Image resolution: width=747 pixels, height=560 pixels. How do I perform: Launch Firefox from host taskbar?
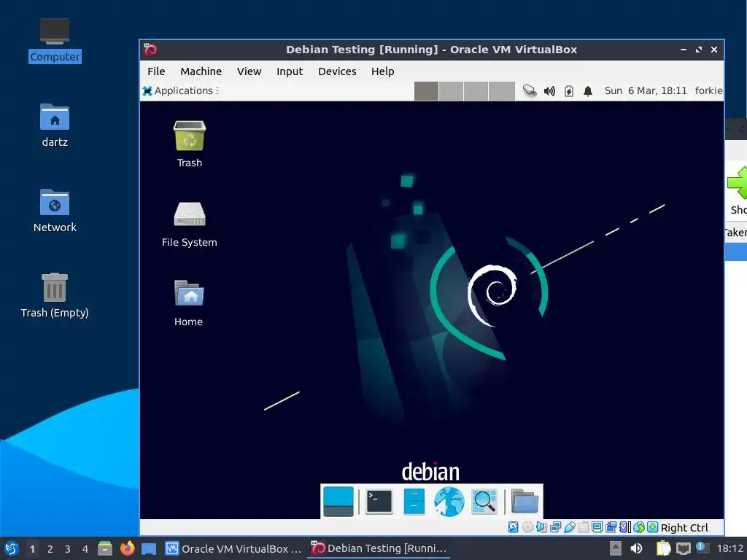pyautogui.click(x=127, y=548)
